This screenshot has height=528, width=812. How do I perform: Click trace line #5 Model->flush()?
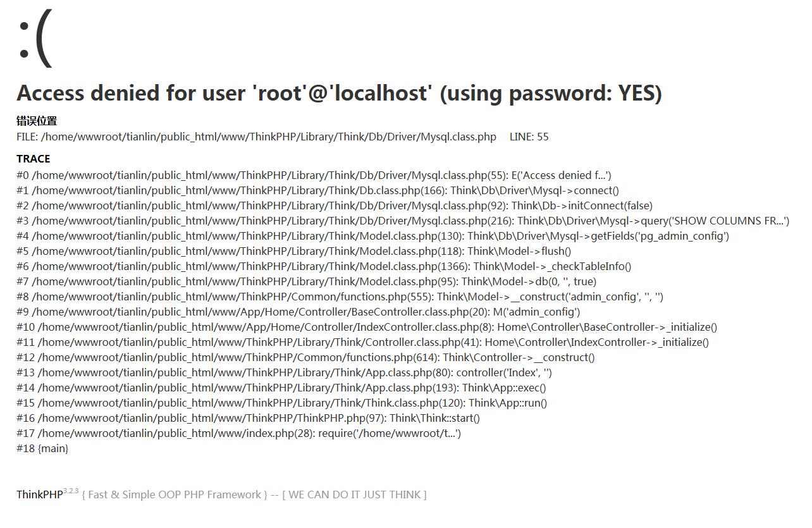(x=293, y=251)
